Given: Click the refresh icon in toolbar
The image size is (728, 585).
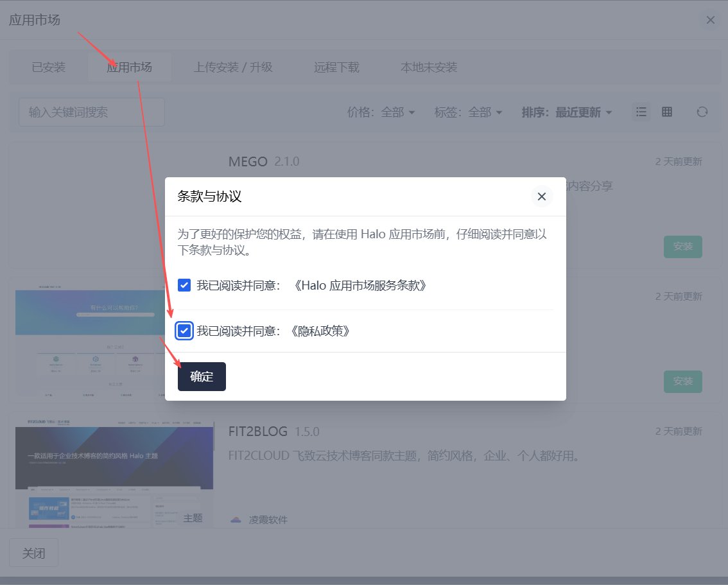Looking at the screenshot, I should [702, 112].
